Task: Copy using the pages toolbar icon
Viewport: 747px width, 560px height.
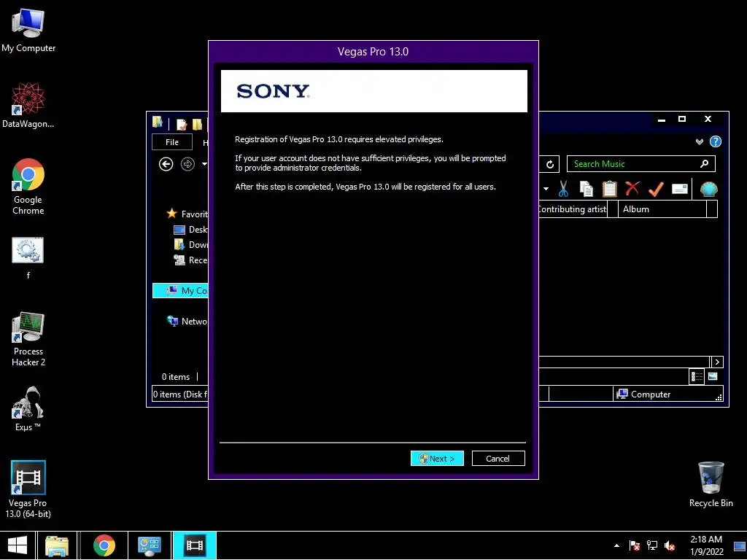Action: click(x=587, y=189)
